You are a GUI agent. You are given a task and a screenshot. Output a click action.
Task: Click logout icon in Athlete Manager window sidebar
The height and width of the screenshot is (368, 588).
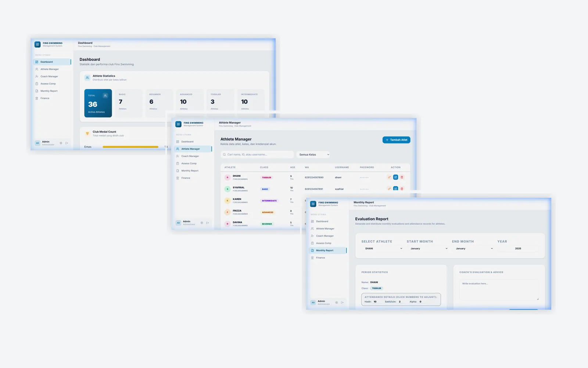pyautogui.click(x=208, y=223)
